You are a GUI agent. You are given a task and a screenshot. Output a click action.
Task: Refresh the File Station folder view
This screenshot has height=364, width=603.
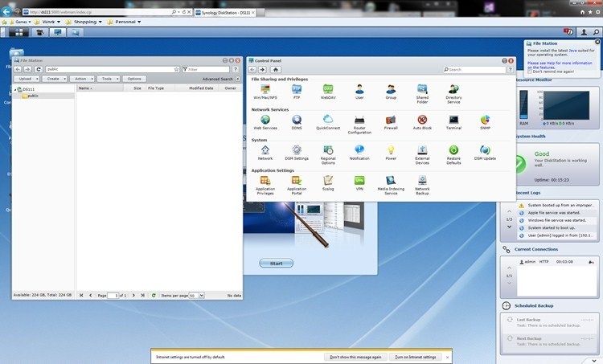[39, 69]
